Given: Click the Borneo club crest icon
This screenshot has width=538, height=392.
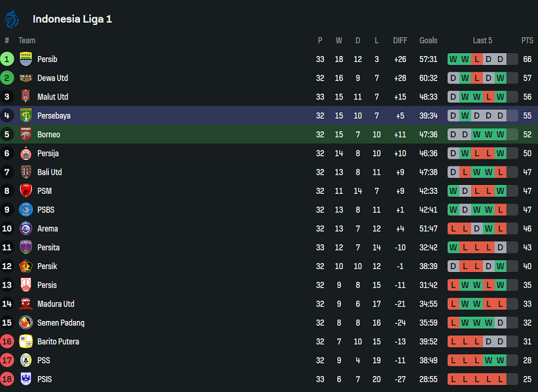Looking at the screenshot, I should [x=26, y=135].
